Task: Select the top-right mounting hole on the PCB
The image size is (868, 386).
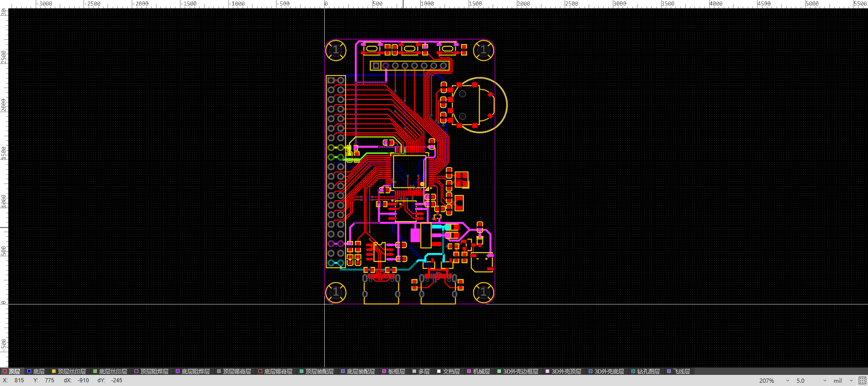Action: (483, 50)
